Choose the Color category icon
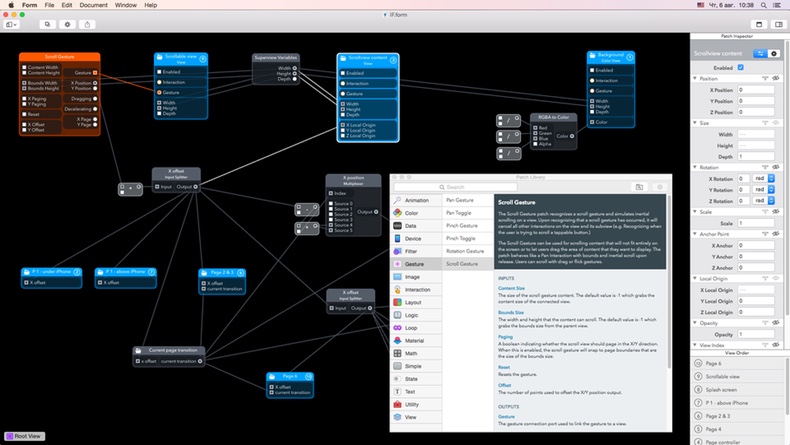The width and height of the screenshot is (790, 445). click(x=398, y=213)
